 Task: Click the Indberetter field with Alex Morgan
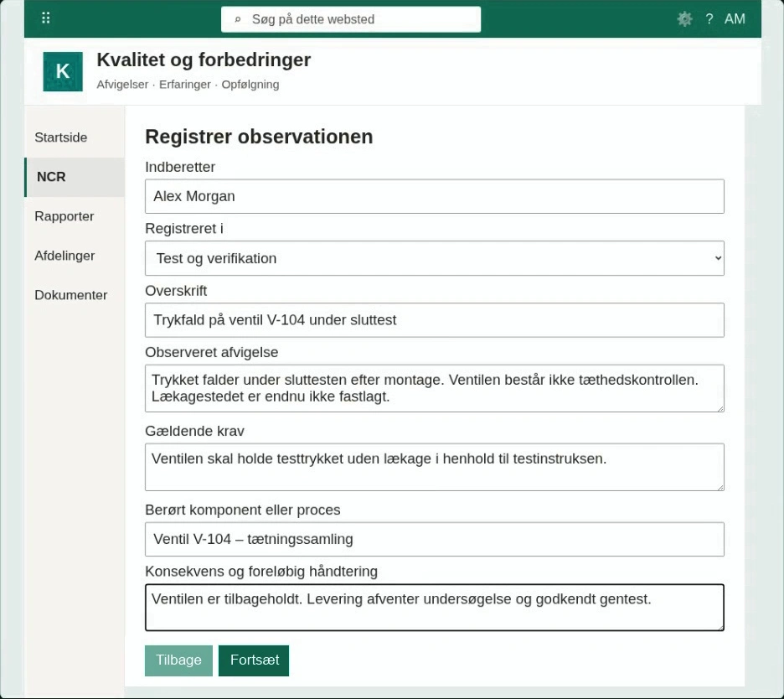point(435,196)
